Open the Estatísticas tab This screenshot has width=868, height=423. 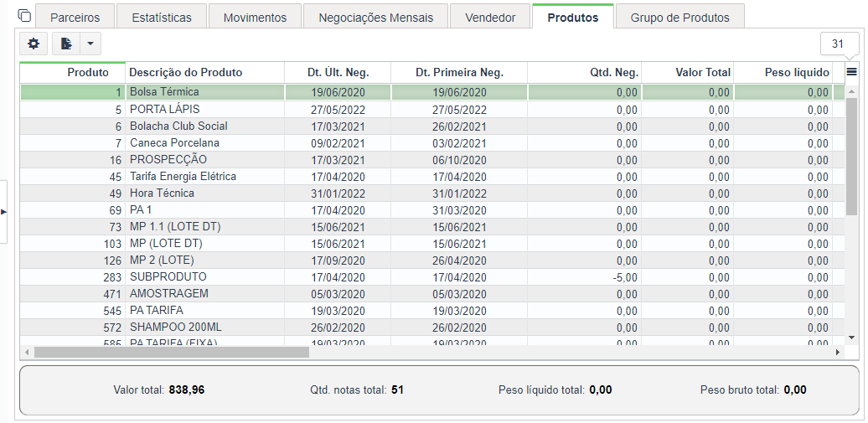[162, 18]
